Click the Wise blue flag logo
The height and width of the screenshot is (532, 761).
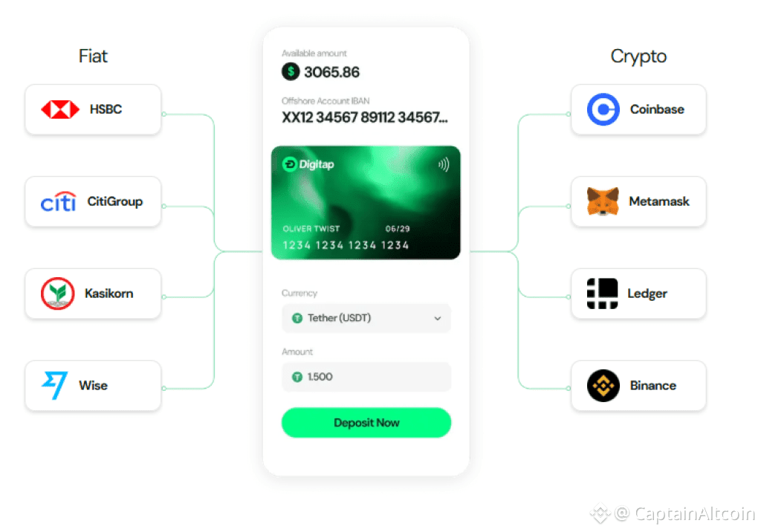(54, 386)
